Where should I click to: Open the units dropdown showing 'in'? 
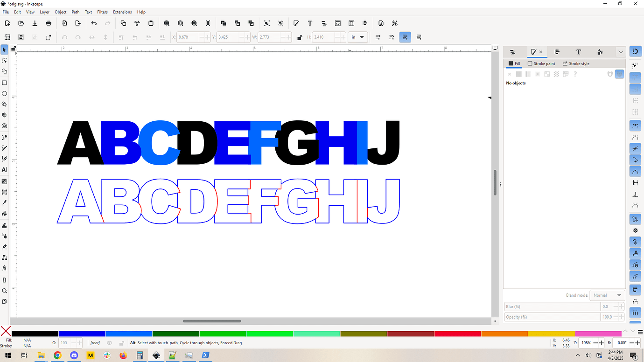coord(357,37)
